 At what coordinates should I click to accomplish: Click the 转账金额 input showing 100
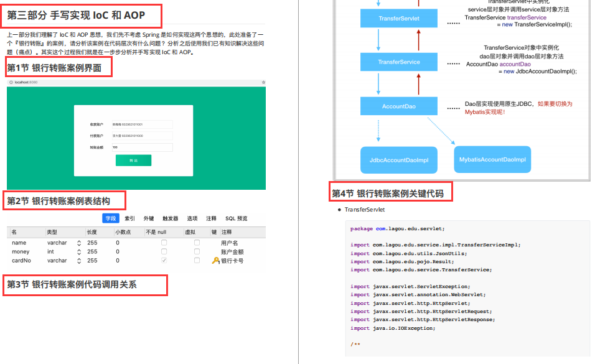pos(143,147)
